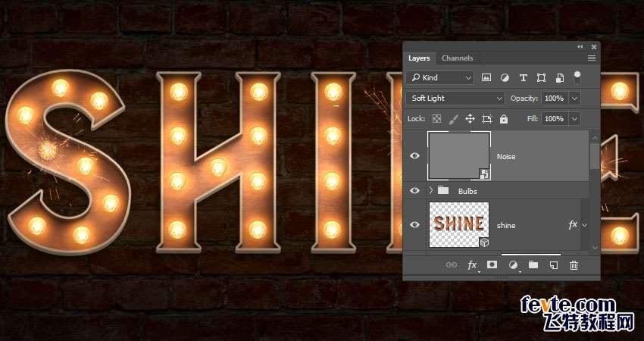Viewport: 644px width, 341px height.
Task: Prevent auto-nesting in artboards lock
Action: 487,119
